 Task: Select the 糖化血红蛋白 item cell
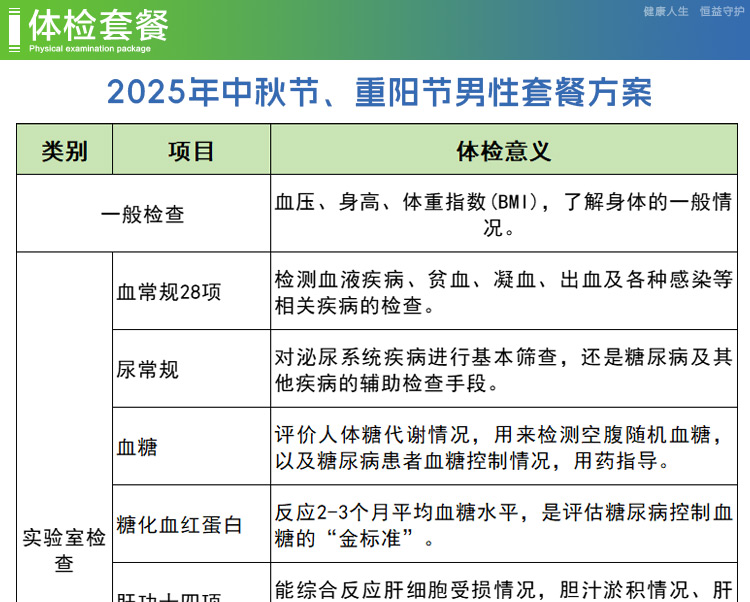pos(180,524)
